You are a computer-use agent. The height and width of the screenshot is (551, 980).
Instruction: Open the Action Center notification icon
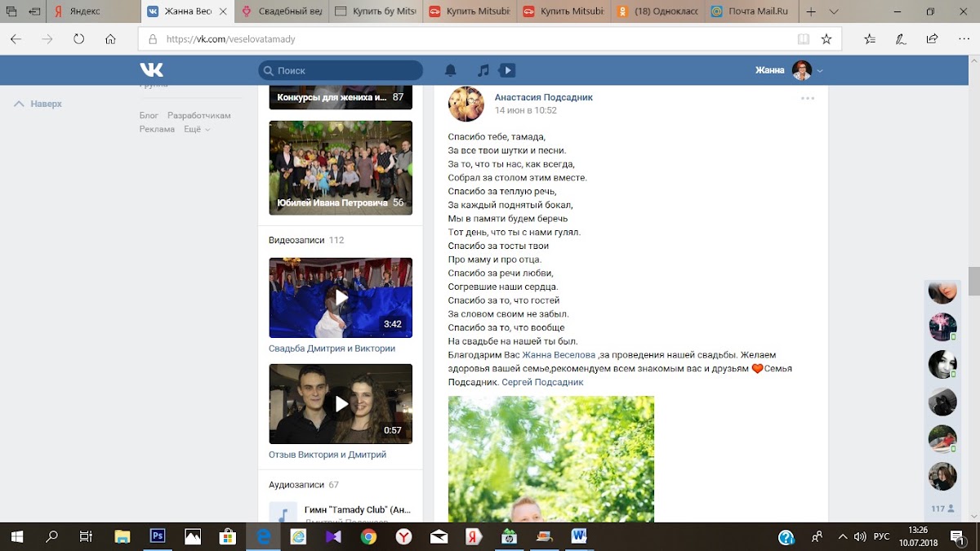[x=957, y=536]
